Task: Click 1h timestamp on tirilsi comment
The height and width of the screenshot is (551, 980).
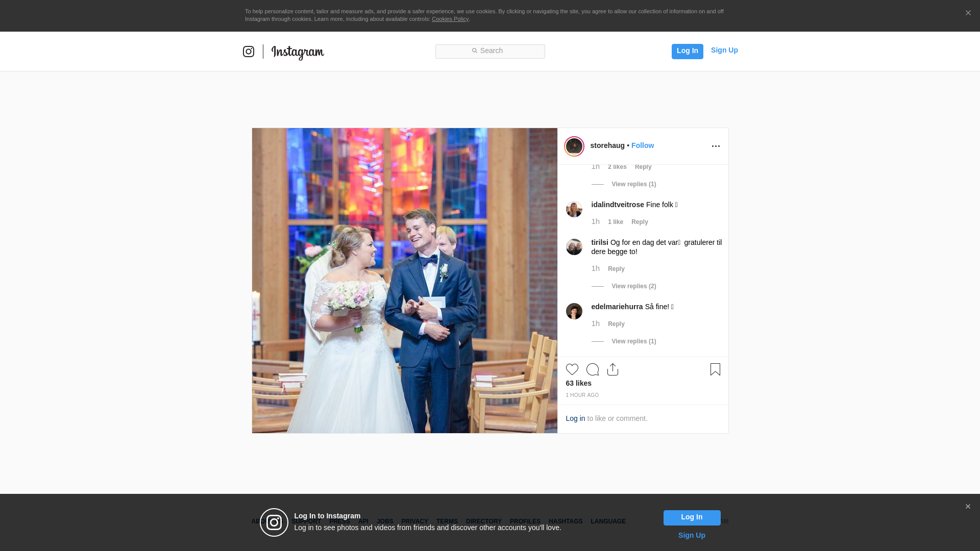Action: click(x=596, y=268)
